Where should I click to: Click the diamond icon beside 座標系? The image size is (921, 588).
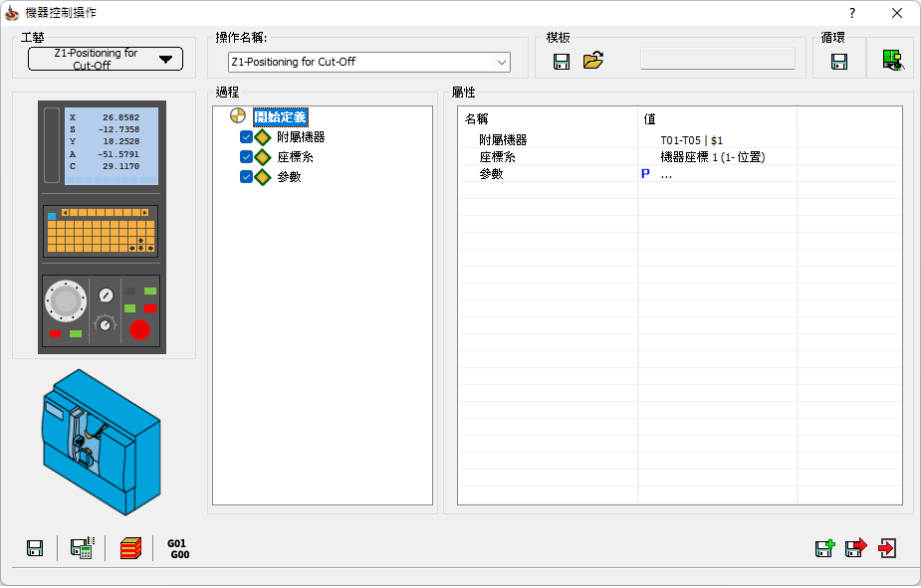pyautogui.click(x=263, y=156)
